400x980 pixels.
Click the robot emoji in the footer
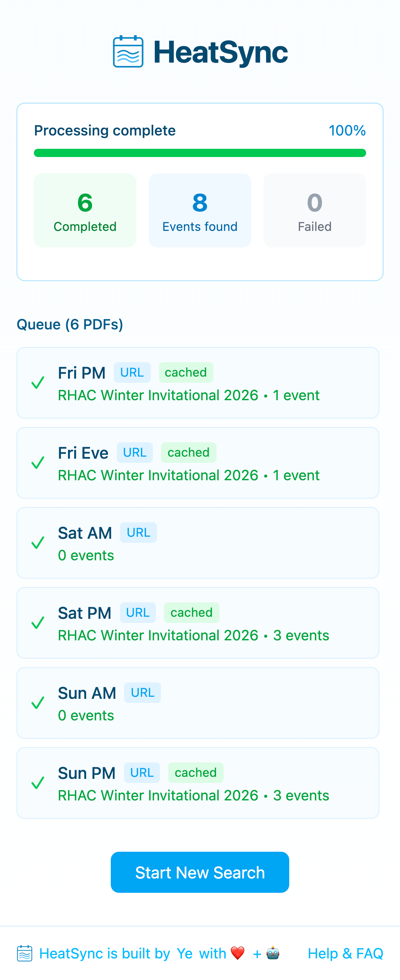pos(273,953)
